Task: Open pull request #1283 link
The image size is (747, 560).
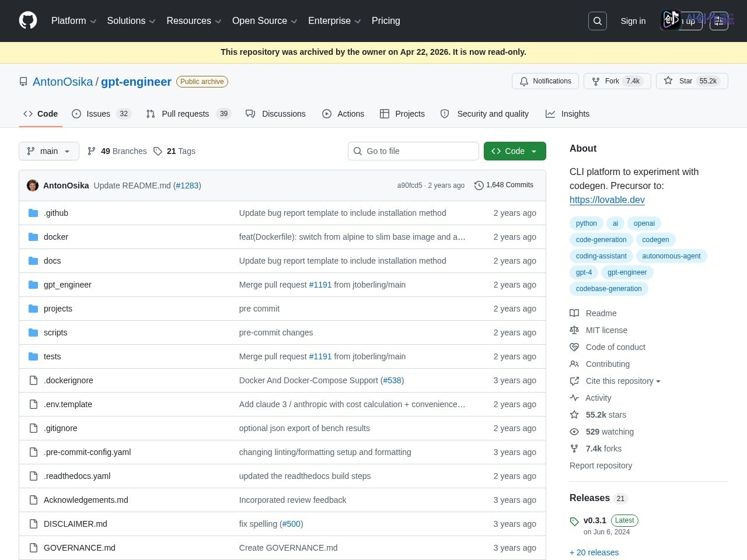Action: pos(187,185)
